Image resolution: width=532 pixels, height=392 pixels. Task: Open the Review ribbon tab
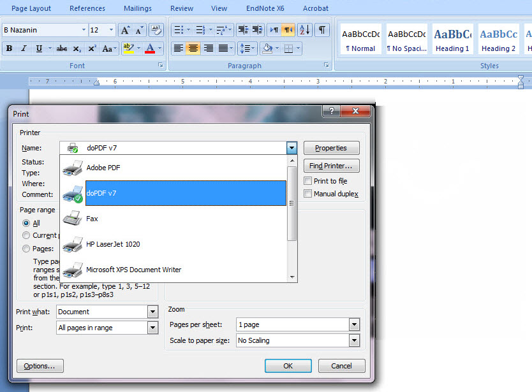pos(182,8)
